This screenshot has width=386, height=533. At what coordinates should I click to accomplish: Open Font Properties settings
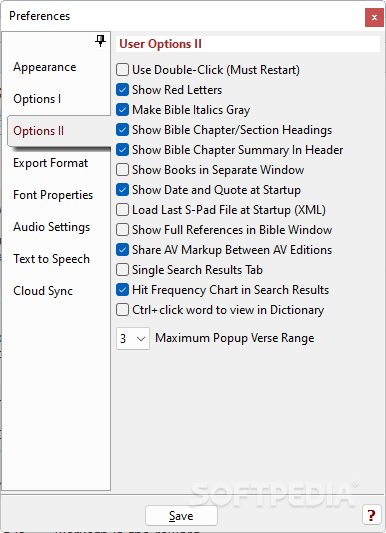click(53, 195)
